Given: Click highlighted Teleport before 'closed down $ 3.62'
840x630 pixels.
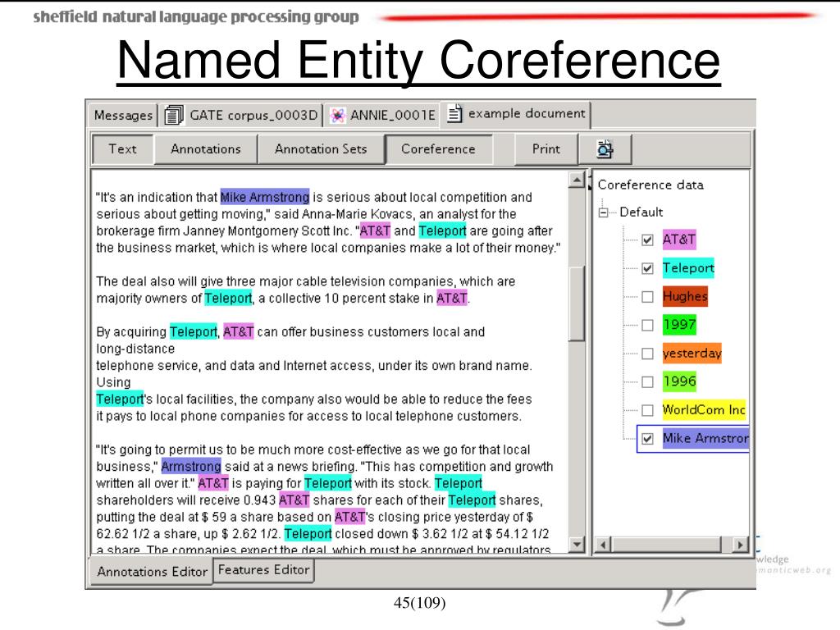Looking at the screenshot, I should 308,534.
